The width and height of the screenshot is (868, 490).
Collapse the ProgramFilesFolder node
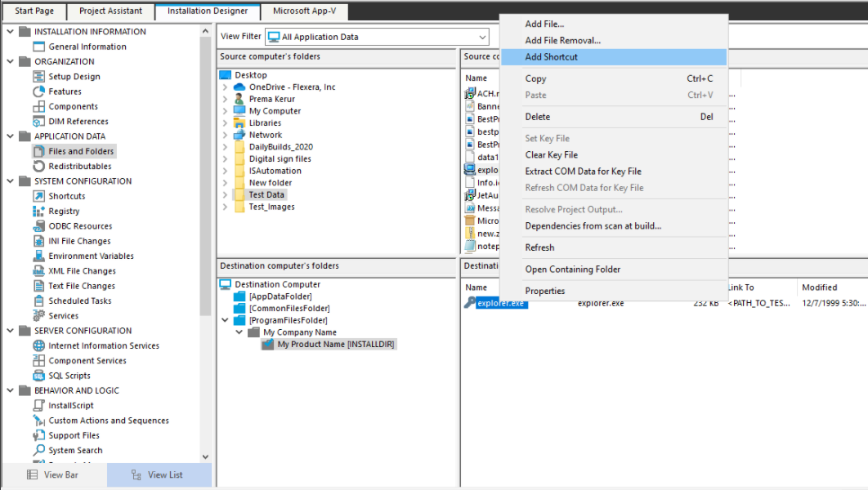225,321
